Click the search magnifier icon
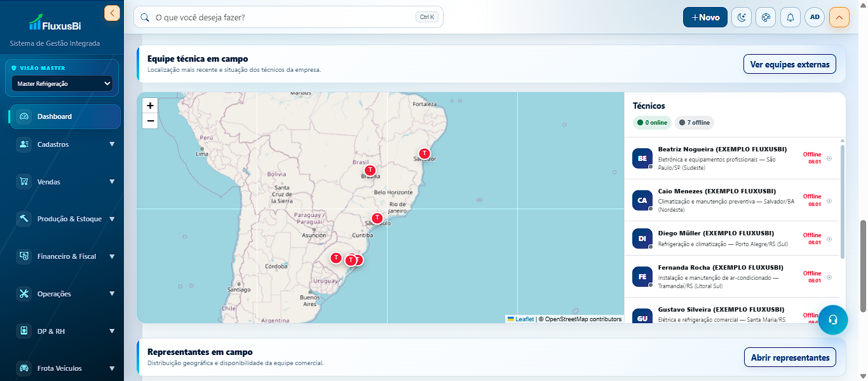Image resolution: width=868 pixels, height=381 pixels. (145, 17)
